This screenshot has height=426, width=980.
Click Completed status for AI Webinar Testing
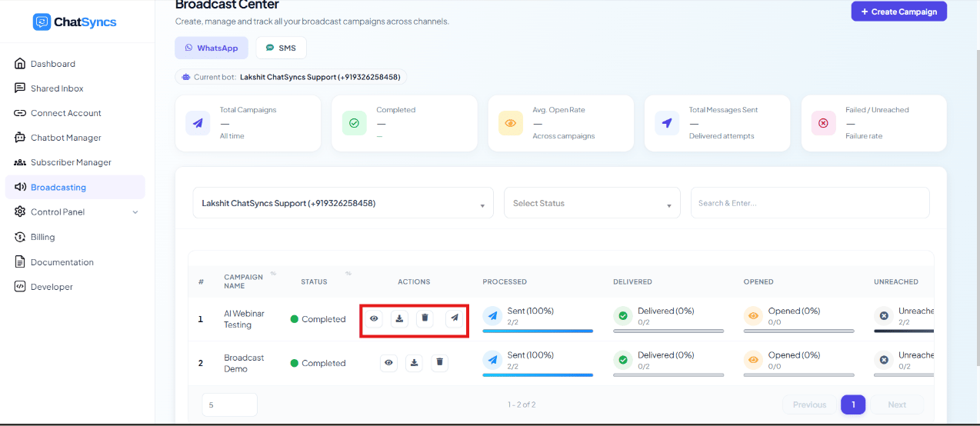[x=318, y=319]
